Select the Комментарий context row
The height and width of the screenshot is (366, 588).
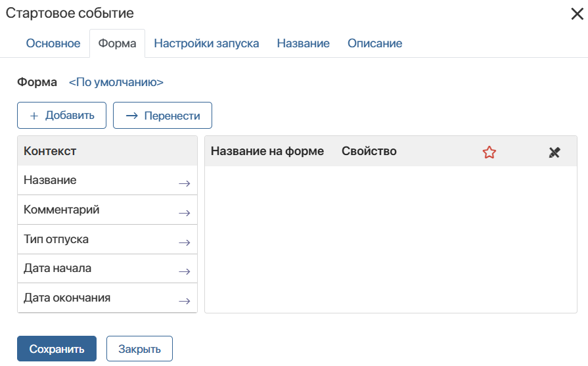click(x=107, y=210)
